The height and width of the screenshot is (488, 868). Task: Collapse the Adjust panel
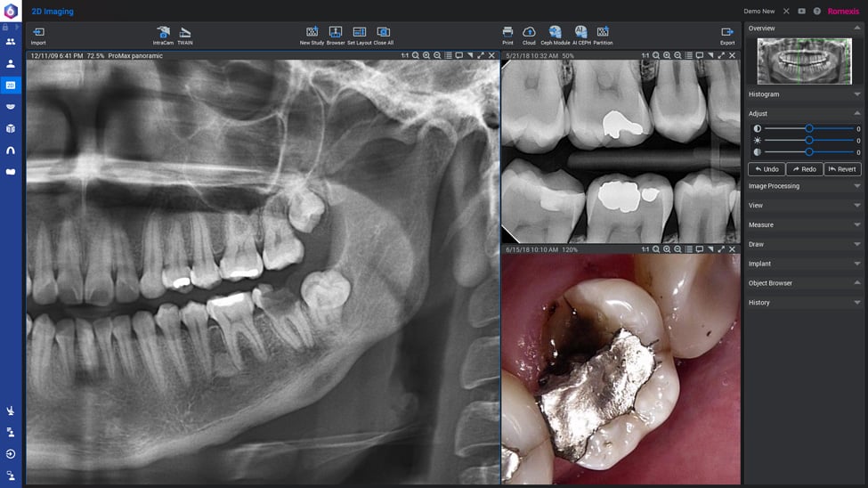click(856, 114)
